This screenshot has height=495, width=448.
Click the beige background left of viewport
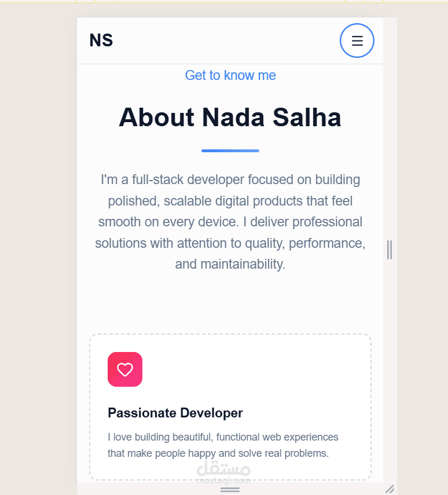(x=38, y=249)
